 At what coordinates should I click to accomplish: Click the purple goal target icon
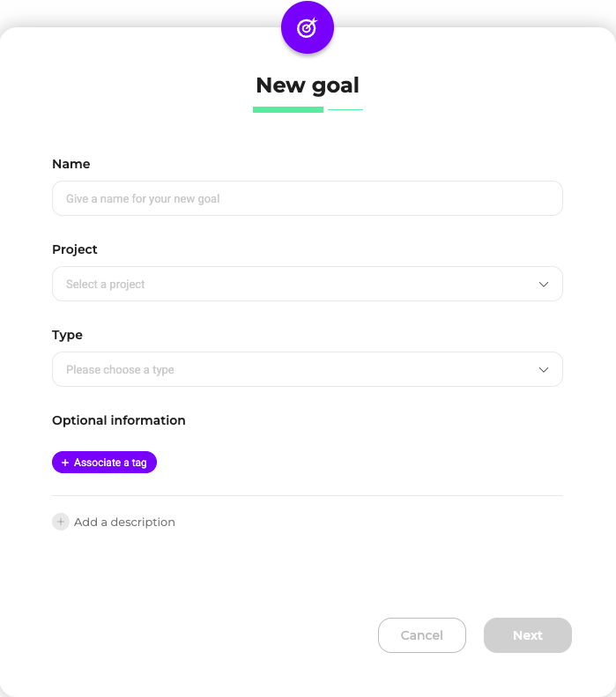click(x=307, y=27)
